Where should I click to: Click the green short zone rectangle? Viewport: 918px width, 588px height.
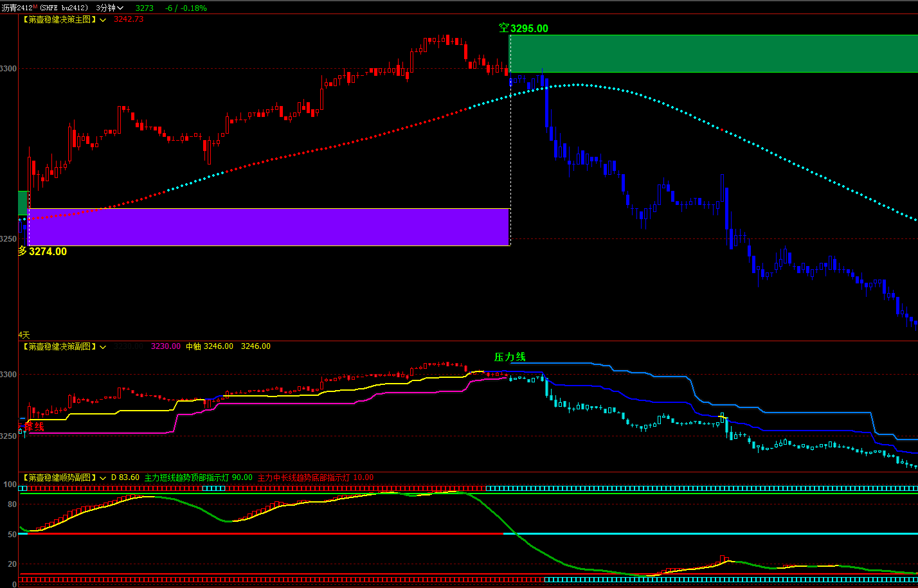tap(714, 53)
